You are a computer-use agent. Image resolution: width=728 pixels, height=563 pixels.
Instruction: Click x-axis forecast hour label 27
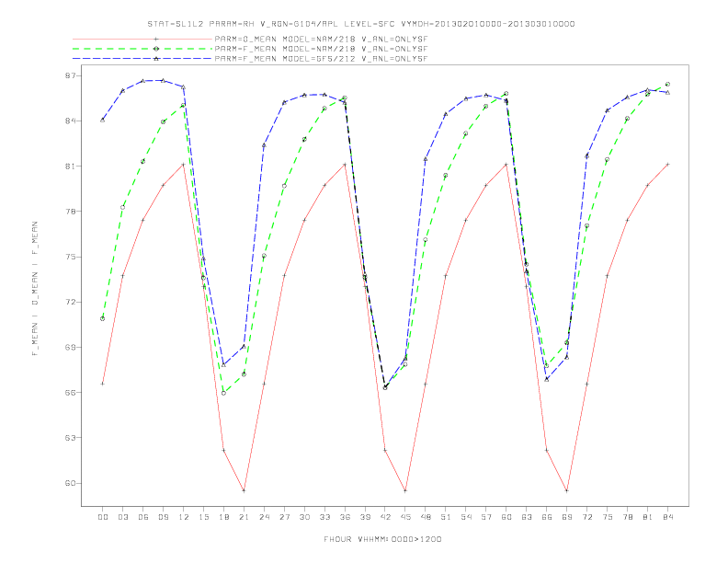click(x=284, y=517)
